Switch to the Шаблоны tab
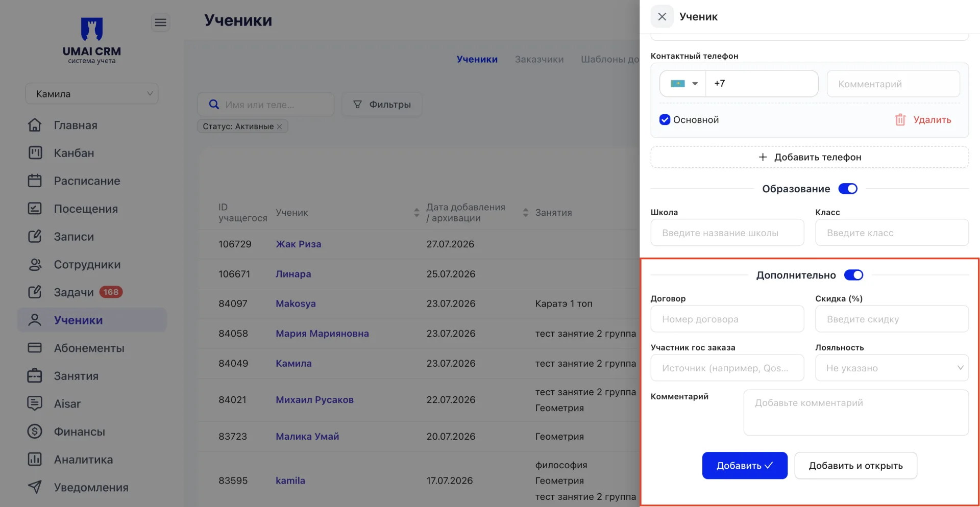980x507 pixels. click(610, 59)
